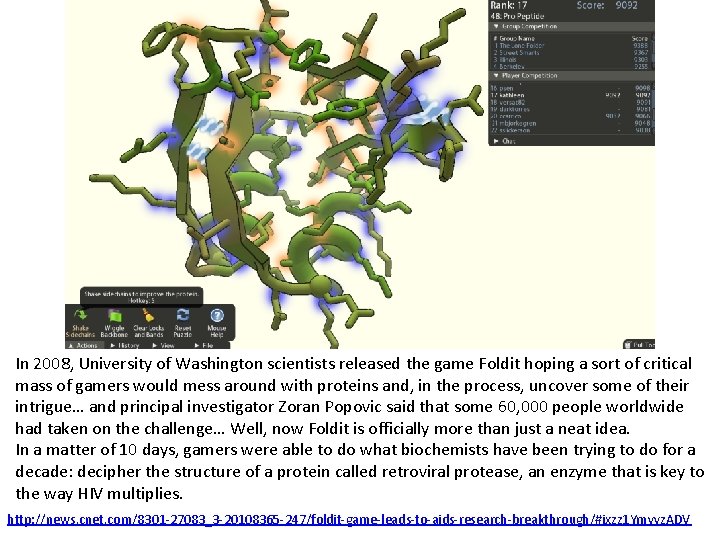This screenshot has width=720, height=540.
Task: Select the rank 16 player row psen
Action: point(570,88)
